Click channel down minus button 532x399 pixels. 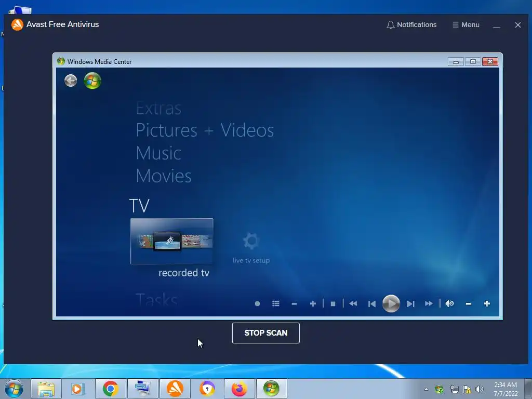coord(294,303)
